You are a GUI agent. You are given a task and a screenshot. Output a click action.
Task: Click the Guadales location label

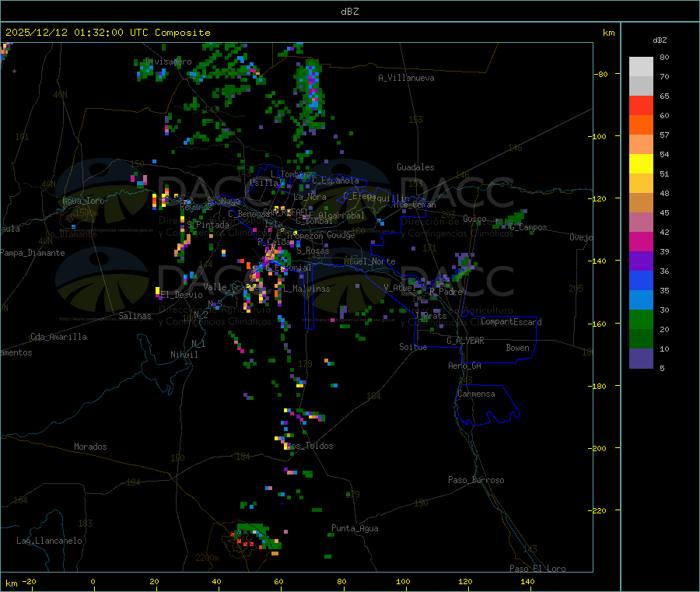point(415,167)
